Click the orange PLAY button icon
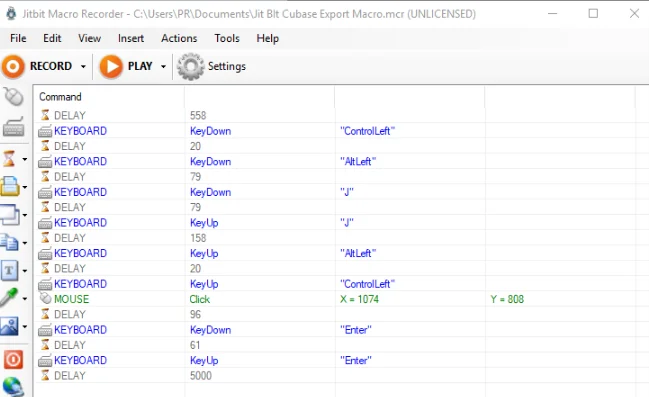649x397 pixels. [x=111, y=66]
